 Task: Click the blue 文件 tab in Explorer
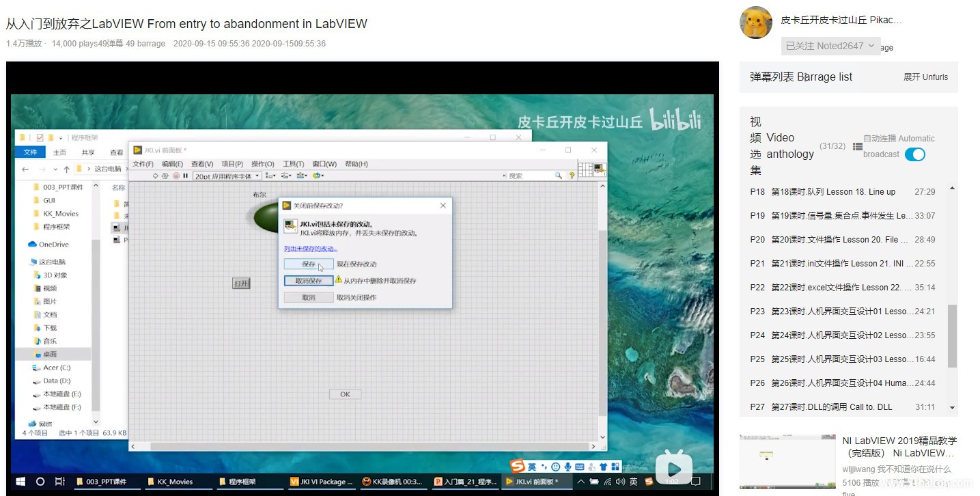click(x=30, y=152)
